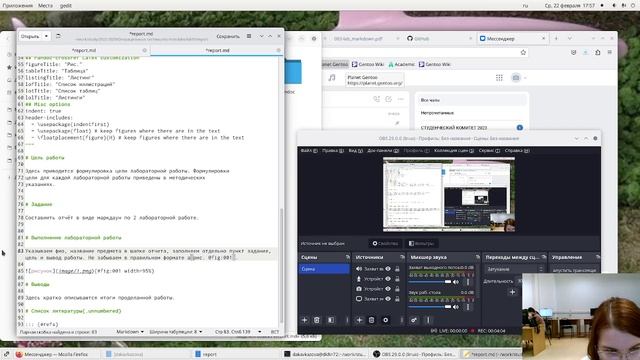
Task: Open VK music note icon
Action: pos(332,78)
